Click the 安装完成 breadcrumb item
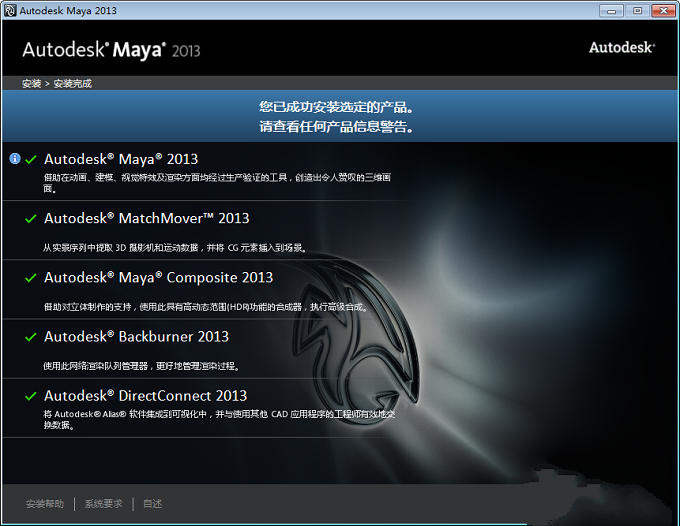The height and width of the screenshot is (526, 680). tap(72, 84)
